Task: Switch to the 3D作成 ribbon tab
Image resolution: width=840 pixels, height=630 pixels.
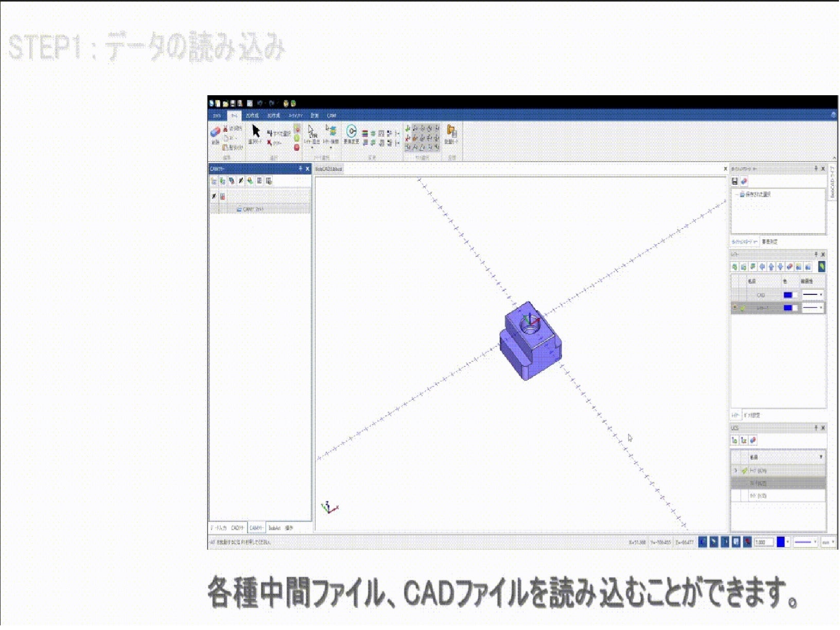Action: pos(274,116)
